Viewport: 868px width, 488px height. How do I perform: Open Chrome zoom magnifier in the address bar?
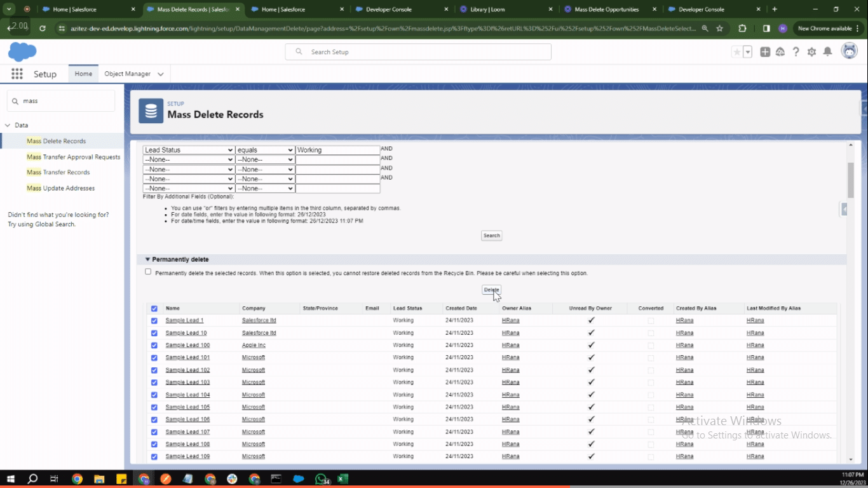click(705, 29)
